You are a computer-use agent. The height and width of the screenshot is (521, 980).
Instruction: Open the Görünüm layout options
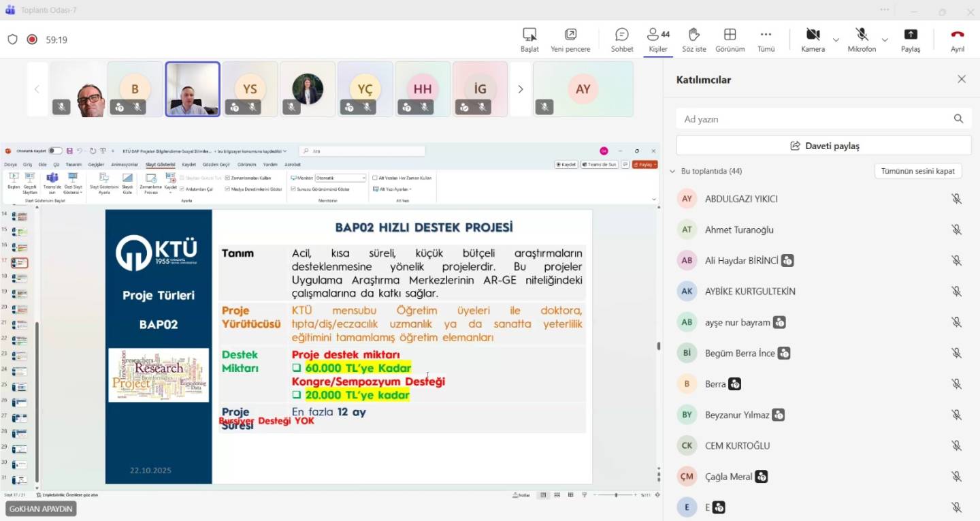click(x=730, y=35)
